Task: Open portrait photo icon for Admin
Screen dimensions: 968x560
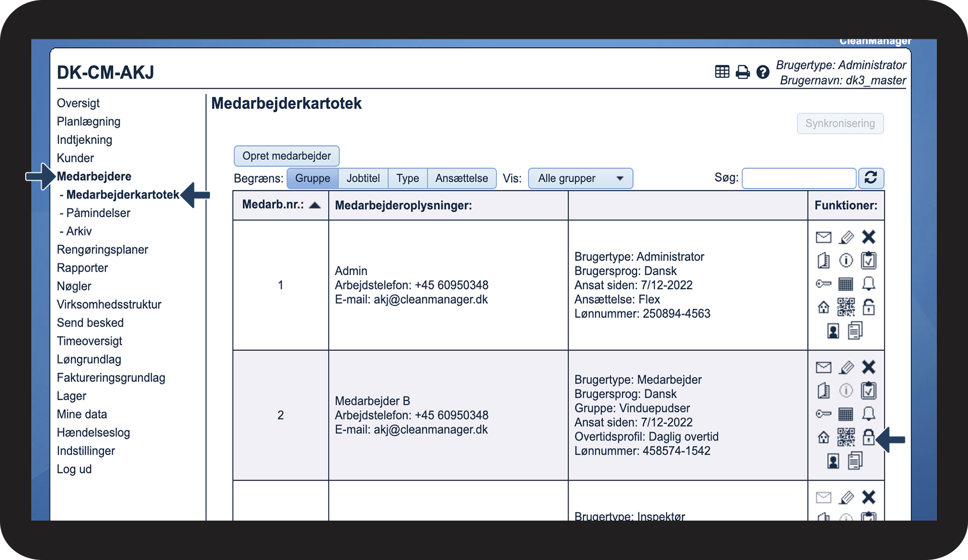Action: click(x=833, y=331)
